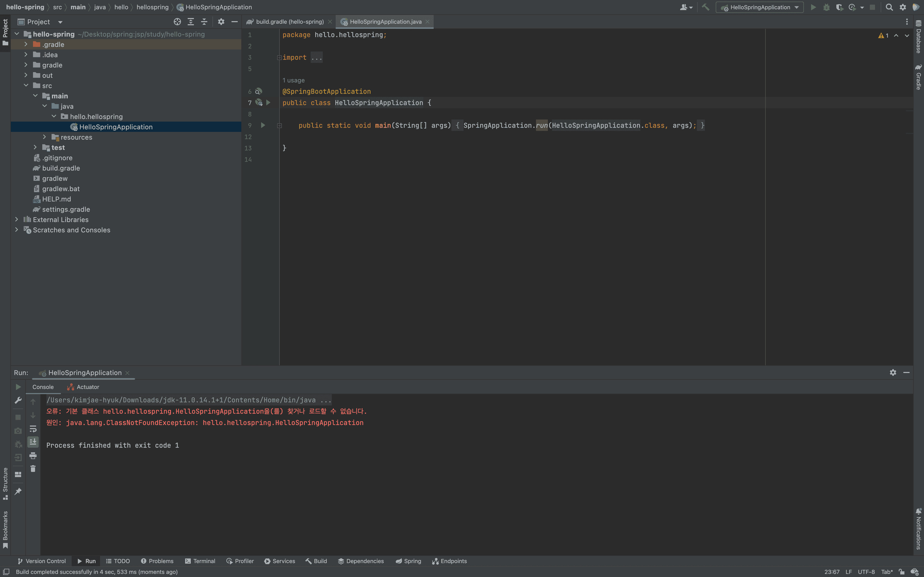Image resolution: width=924 pixels, height=577 pixels.
Task: Select build.gradle file in project tree
Action: click(61, 168)
